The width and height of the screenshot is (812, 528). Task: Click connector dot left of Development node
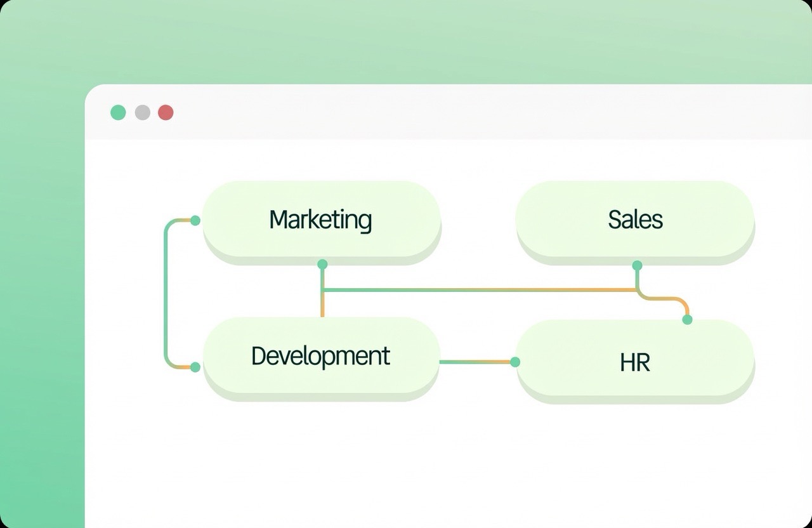click(x=195, y=367)
